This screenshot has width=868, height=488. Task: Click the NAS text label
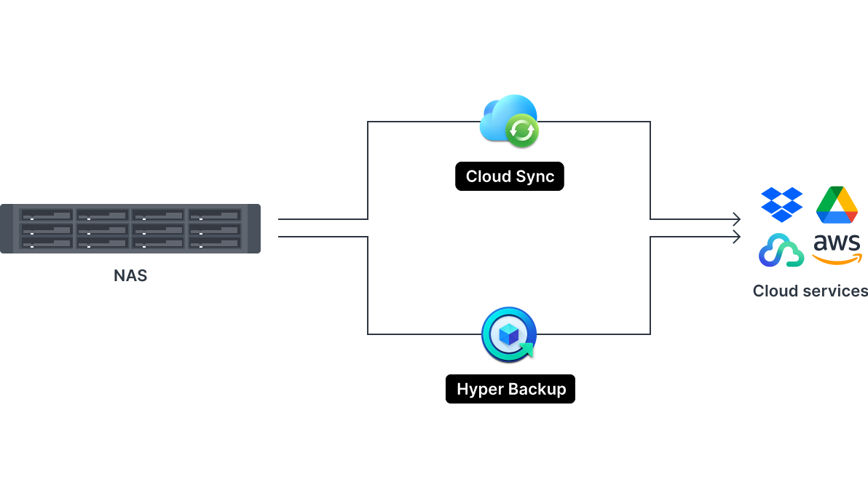tap(130, 275)
